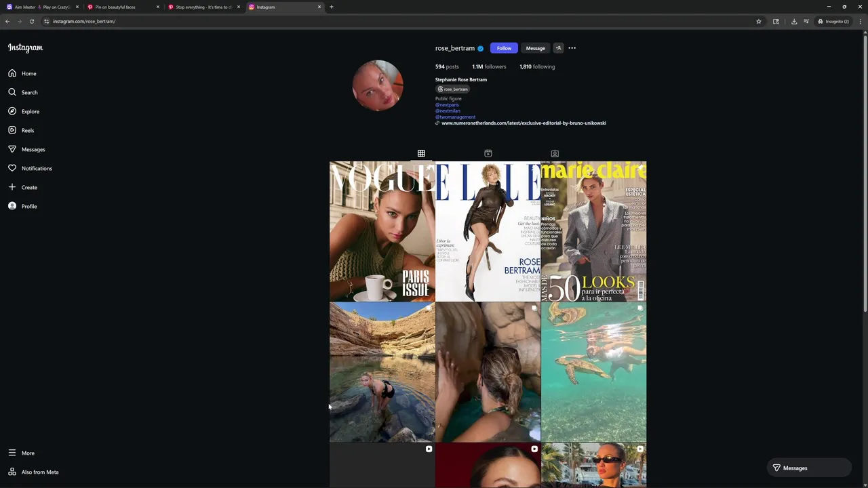Open the @nextparis mention link

click(x=447, y=105)
